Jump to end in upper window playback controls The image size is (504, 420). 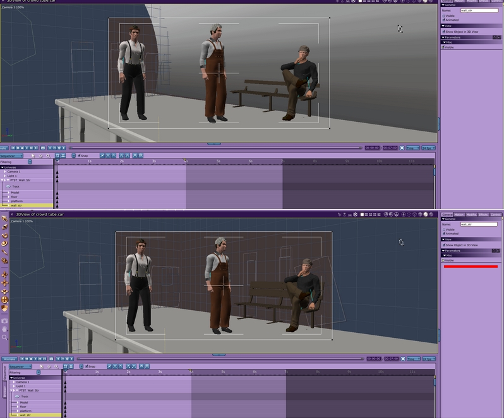pos(36,148)
